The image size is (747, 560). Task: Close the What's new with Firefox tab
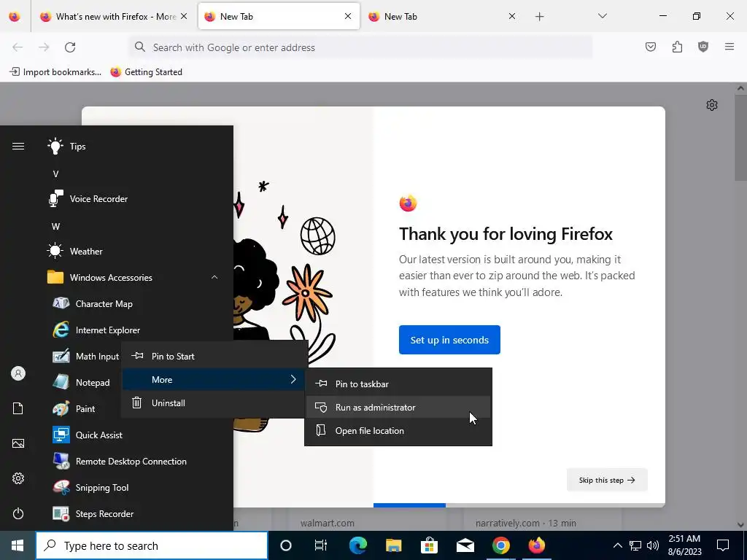pyautogui.click(x=184, y=17)
